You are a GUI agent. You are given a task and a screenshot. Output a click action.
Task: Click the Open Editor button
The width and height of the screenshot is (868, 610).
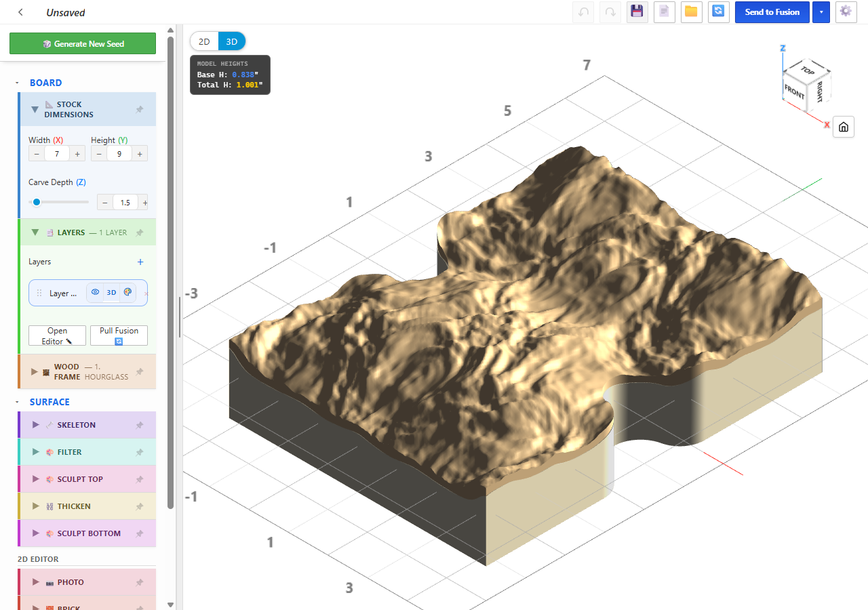coord(57,336)
